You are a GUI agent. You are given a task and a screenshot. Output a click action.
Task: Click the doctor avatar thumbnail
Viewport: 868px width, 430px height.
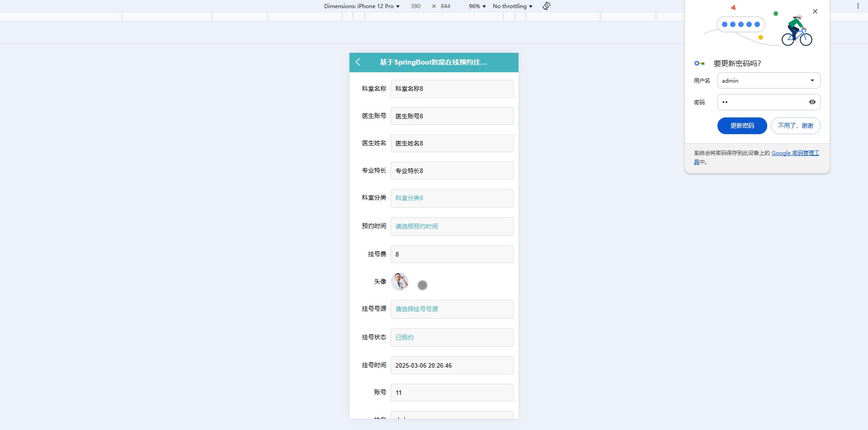[400, 281]
